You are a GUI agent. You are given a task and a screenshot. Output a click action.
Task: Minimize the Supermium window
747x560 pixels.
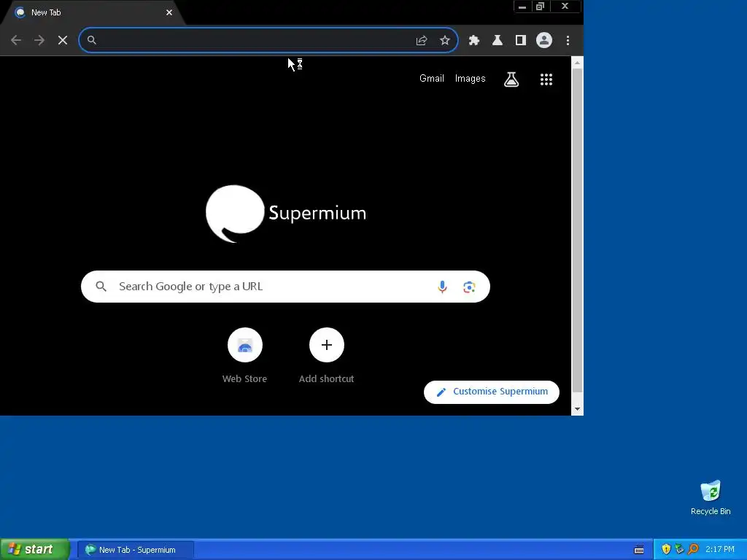[x=522, y=7]
